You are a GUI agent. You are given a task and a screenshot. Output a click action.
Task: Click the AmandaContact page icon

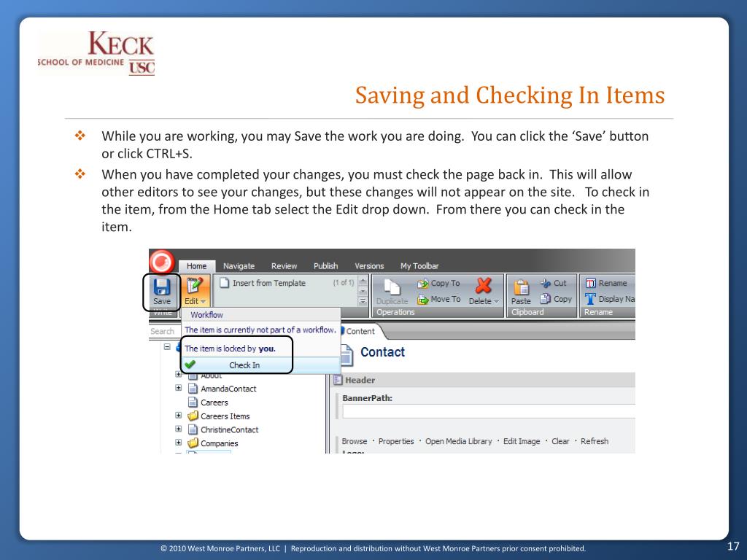[193, 389]
